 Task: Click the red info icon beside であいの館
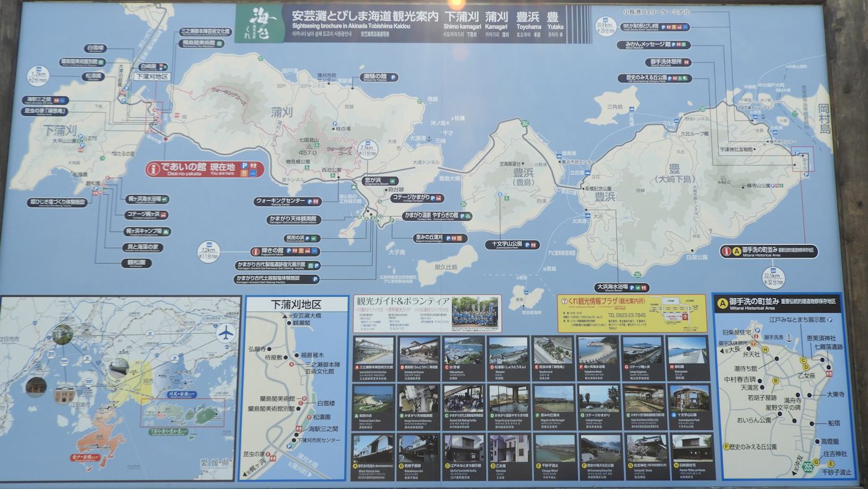tap(154, 169)
